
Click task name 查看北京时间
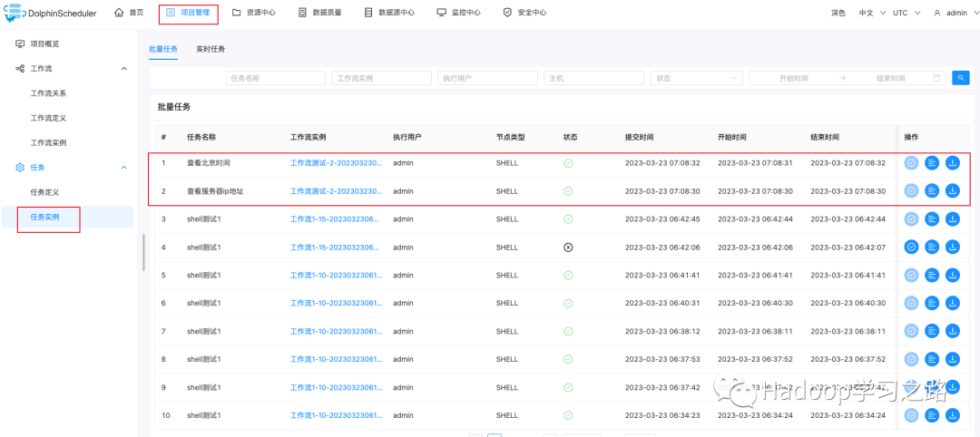[x=208, y=163]
